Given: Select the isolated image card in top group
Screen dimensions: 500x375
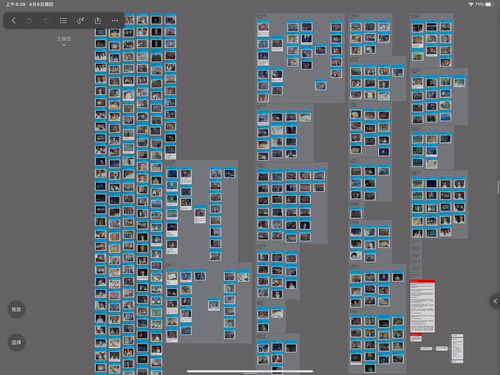Looking at the screenshot, I should 321,85.
